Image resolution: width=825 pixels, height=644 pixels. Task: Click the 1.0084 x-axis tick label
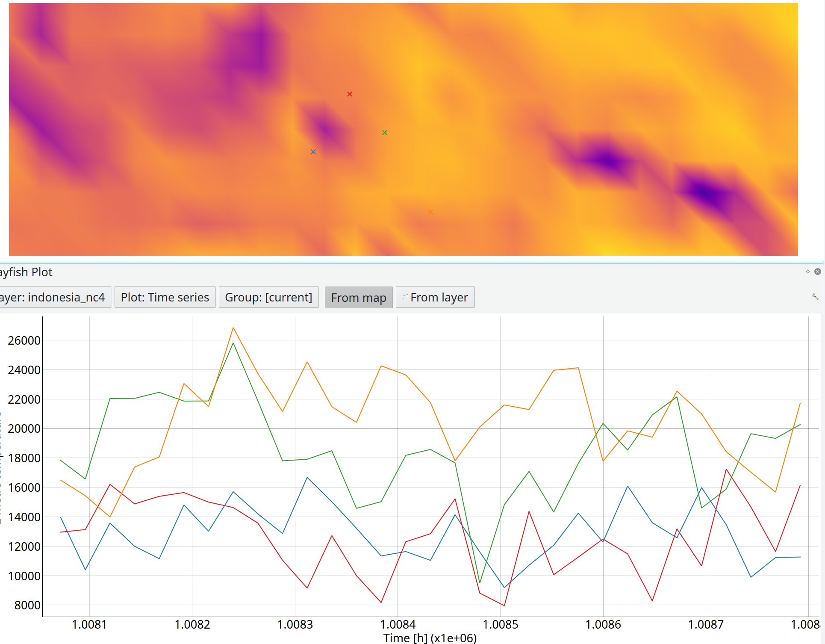(x=398, y=624)
